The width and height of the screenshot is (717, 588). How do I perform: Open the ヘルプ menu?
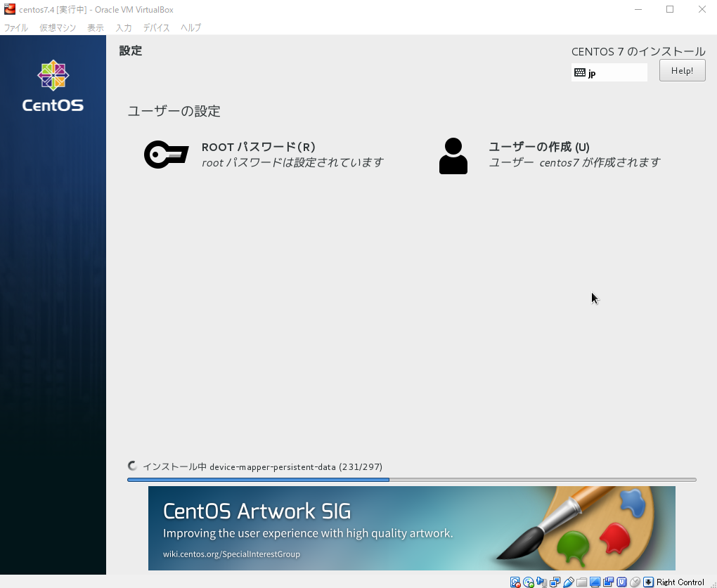point(190,28)
